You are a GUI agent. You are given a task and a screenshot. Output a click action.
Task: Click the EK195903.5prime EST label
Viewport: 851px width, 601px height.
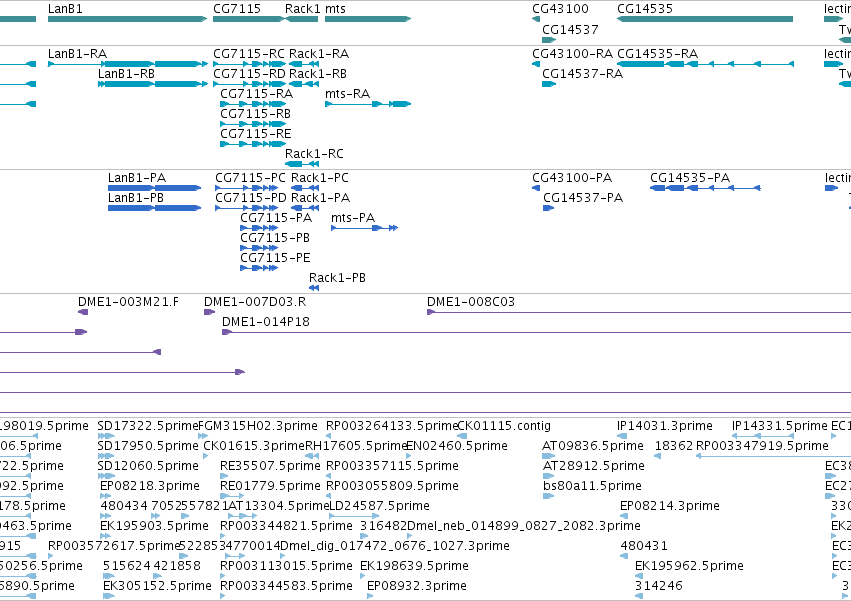click(x=154, y=527)
